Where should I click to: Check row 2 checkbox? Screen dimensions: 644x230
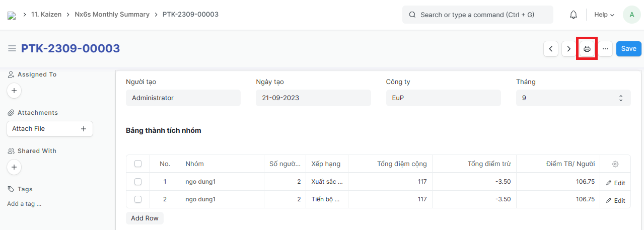coord(138,199)
